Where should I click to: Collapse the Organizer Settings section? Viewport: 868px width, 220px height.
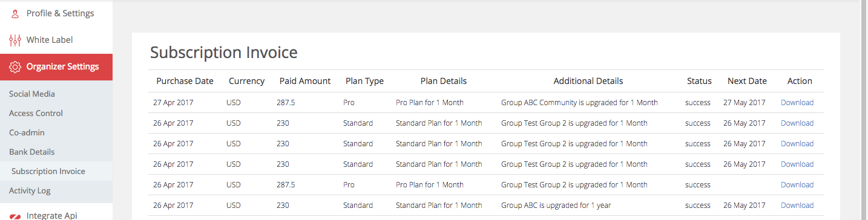pos(56,66)
